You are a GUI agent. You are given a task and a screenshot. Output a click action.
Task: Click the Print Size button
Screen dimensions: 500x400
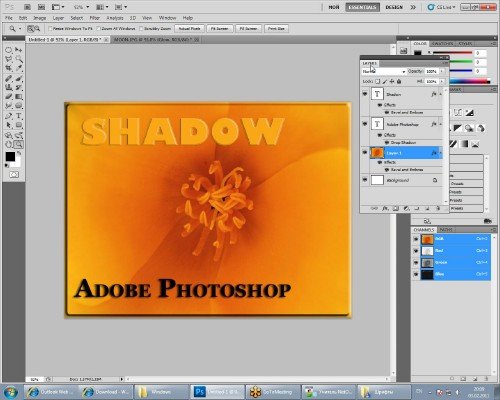[276, 29]
